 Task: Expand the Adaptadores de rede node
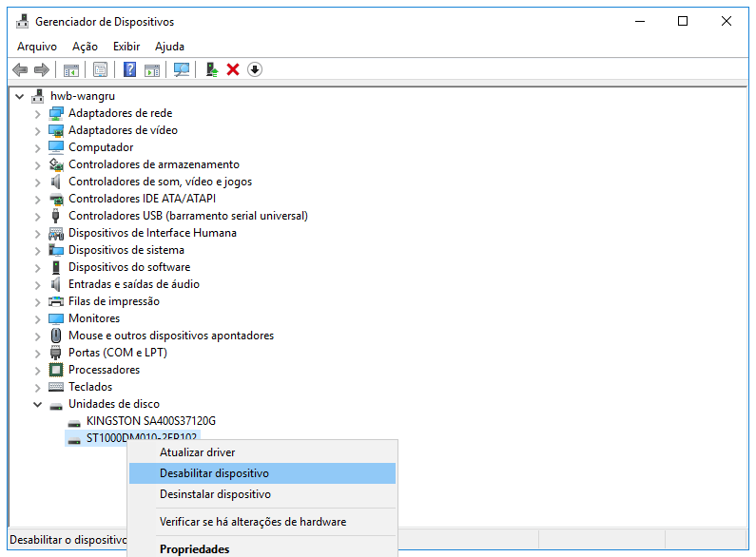pos(38,113)
